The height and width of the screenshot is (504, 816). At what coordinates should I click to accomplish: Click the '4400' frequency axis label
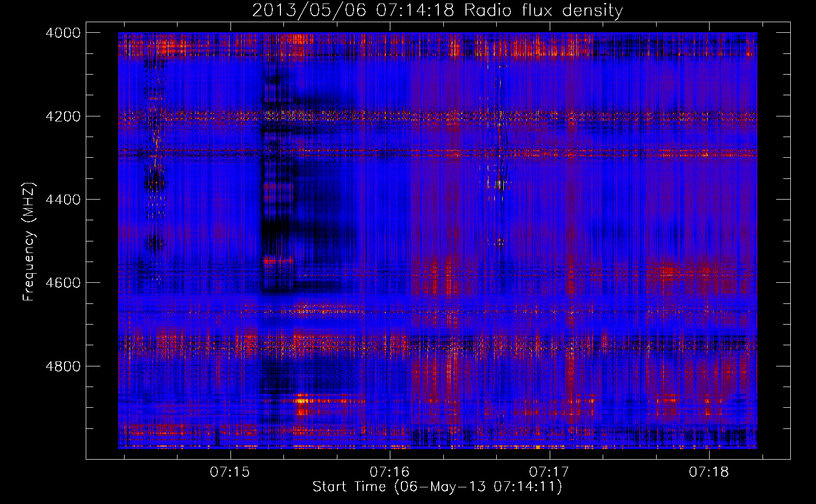pos(63,200)
